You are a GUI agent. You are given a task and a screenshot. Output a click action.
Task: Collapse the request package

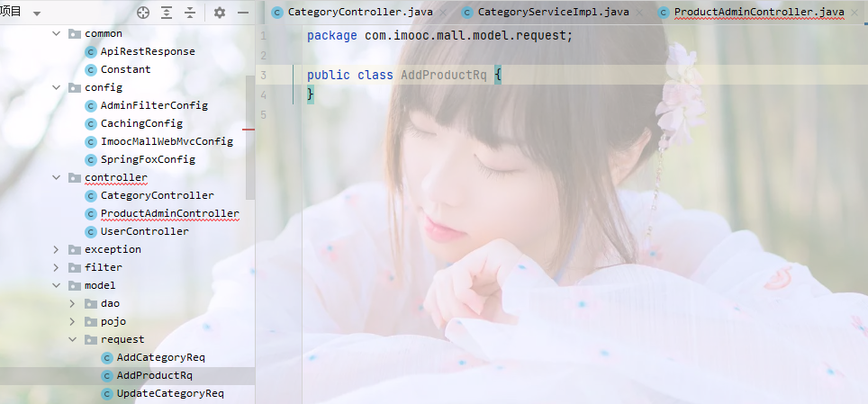pos(72,339)
